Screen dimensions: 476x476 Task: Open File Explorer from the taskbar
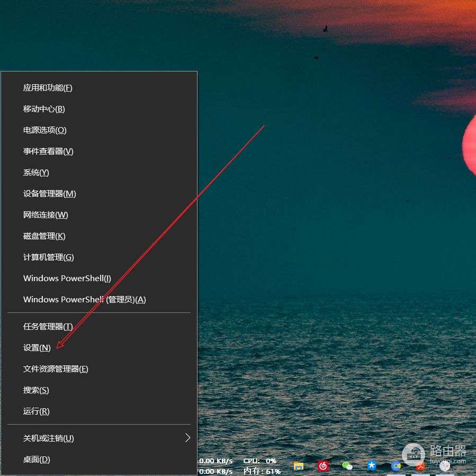(299, 466)
